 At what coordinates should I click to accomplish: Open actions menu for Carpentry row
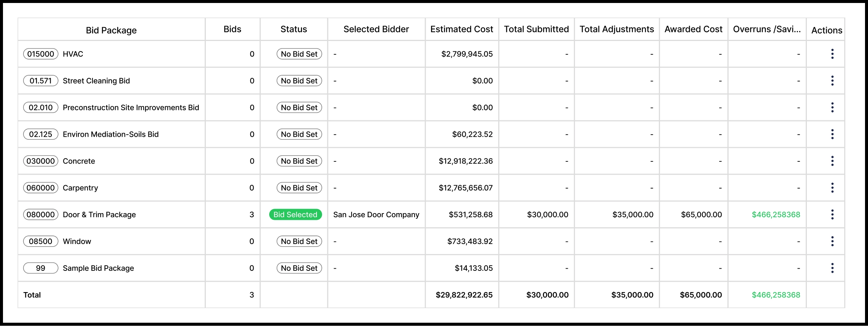coord(832,188)
